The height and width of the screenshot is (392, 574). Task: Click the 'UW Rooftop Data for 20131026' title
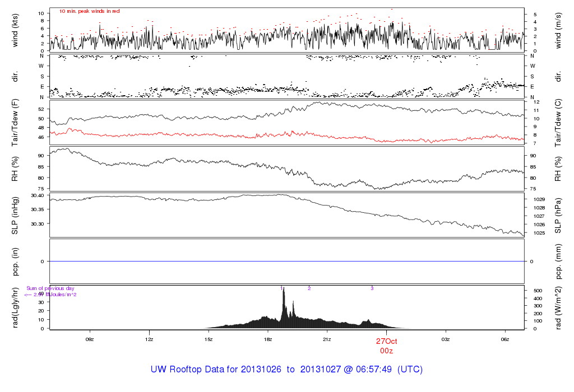pos(216,370)
